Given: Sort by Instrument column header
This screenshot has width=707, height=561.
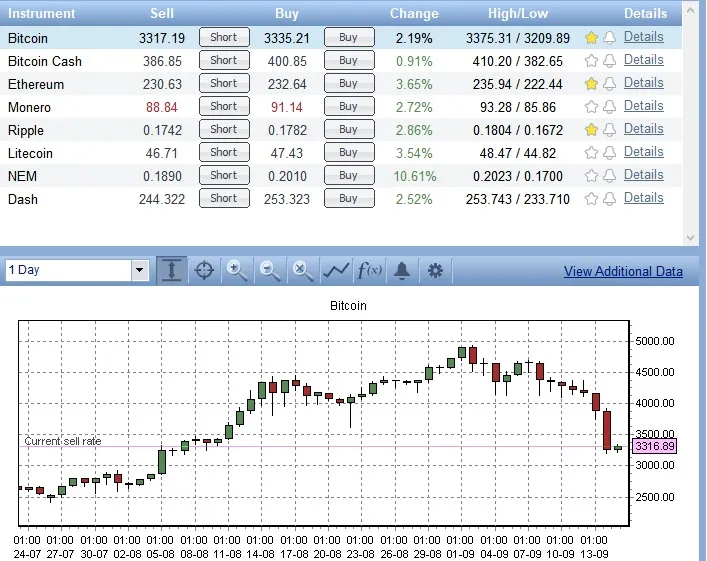Looking at the screenshot, I should 41,14.
